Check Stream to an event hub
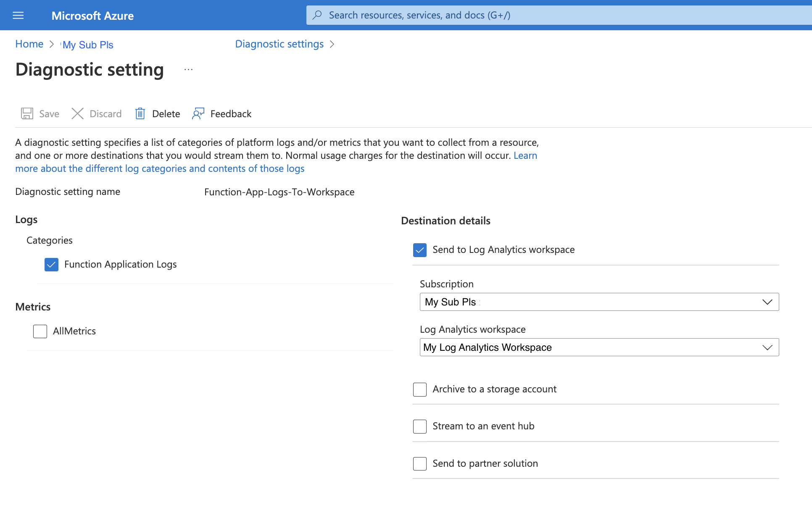812x531 pixels. [419, 426]
